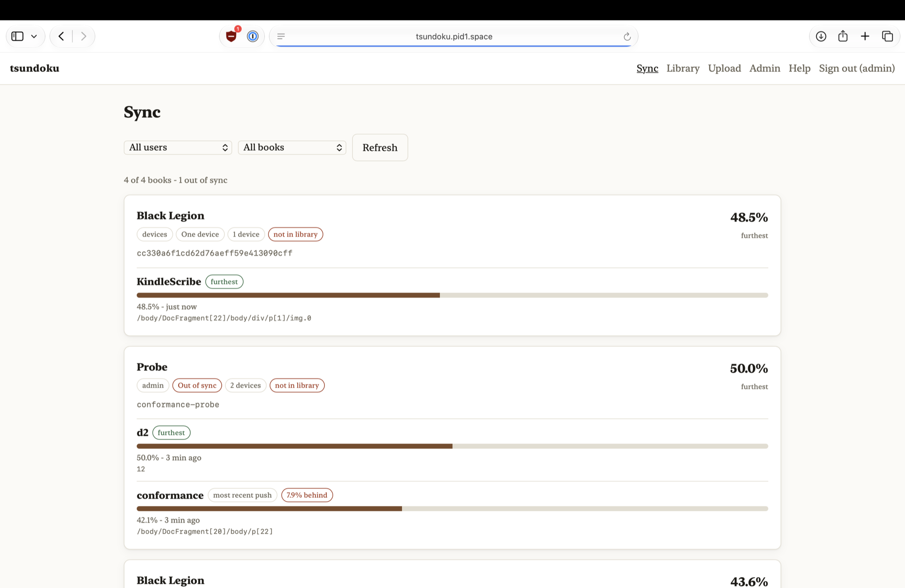Image resolution: width=905 pixels, height=588 pixels.
Task: Open the All books dropdown
Action: 292,147
